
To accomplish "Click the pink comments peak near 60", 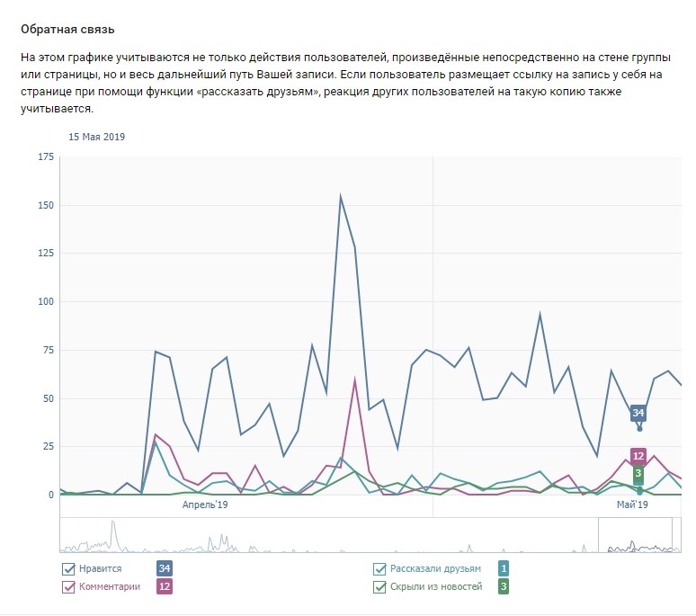I will (355, 380).
